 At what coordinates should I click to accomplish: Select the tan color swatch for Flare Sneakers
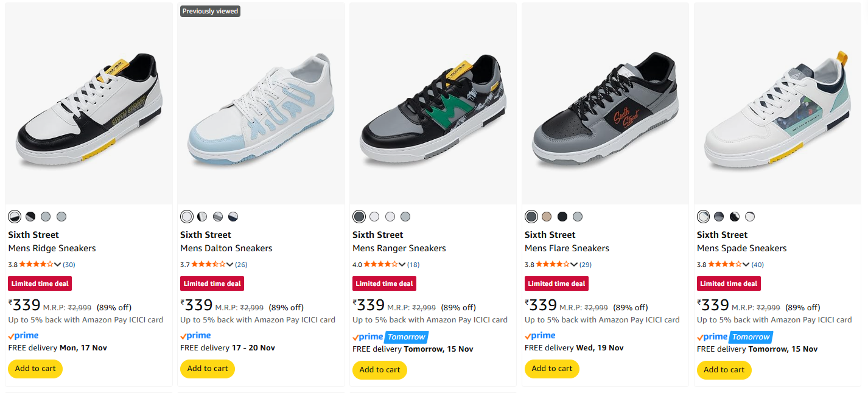coord(547,217)
